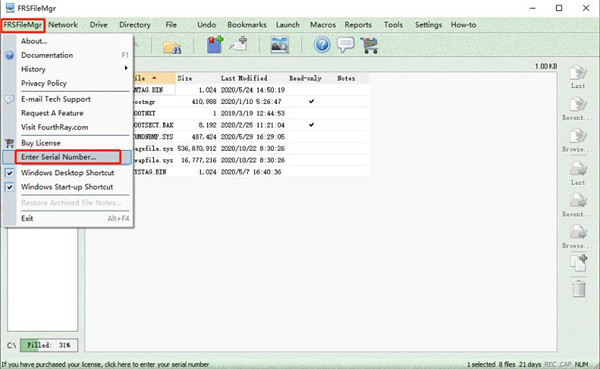
Task: Toggle Windows Desktop Shortcut checkbox
Action: click(10, 173)
